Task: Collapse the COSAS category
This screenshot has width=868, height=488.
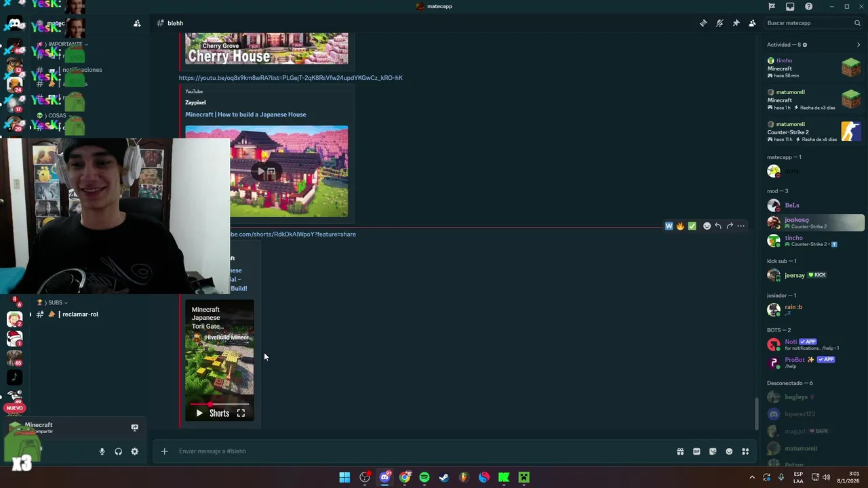Action: point(56,115)
